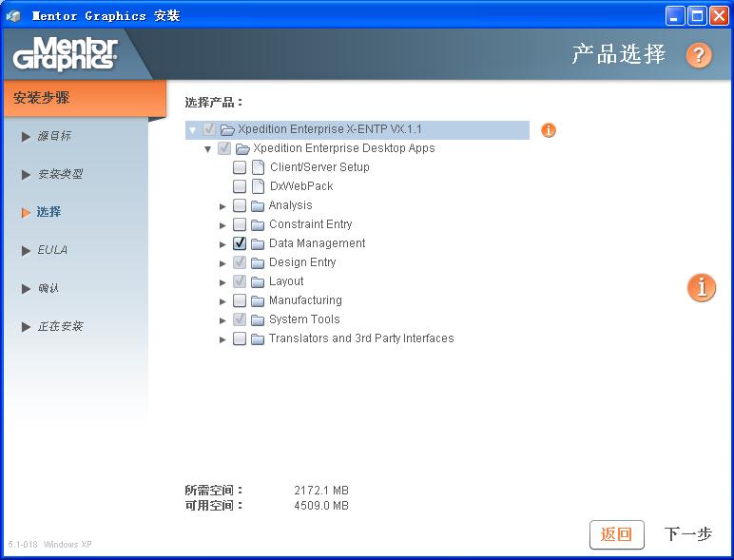Click the open folder icon of Xpedition Enterprise Desktop Apps
This screenshot has width=734, height=560.
(x=242, y=149)
